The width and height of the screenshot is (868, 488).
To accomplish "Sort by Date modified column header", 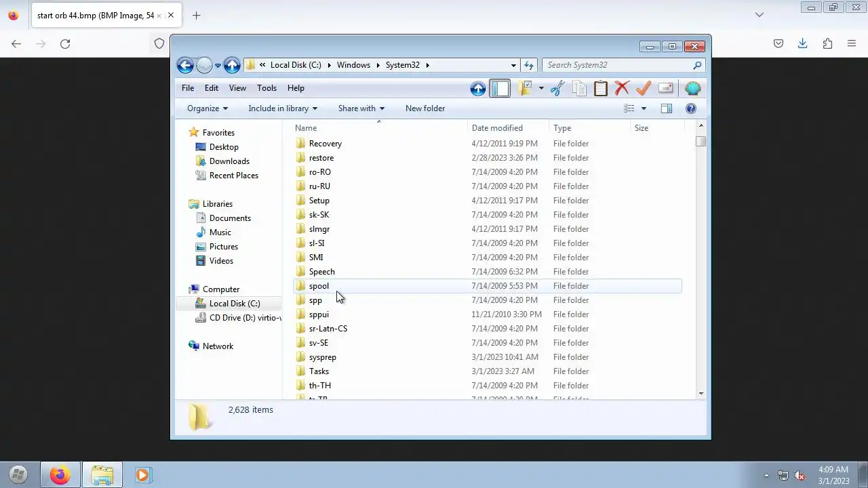I will coord(508,128).
